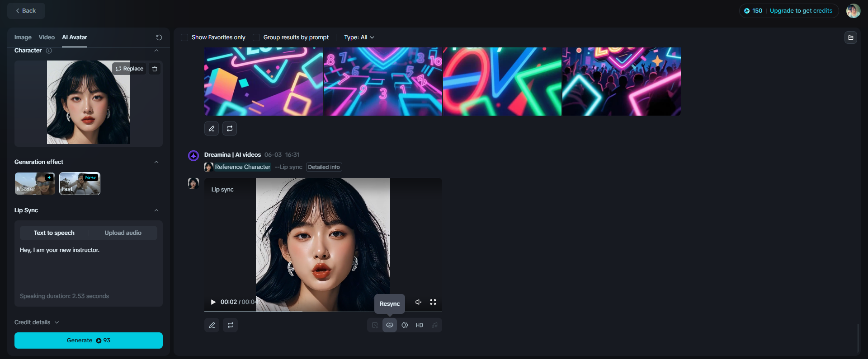Go Back to the previous page
Viewport: 868px width, 359px height.
(x=26, y=11)
